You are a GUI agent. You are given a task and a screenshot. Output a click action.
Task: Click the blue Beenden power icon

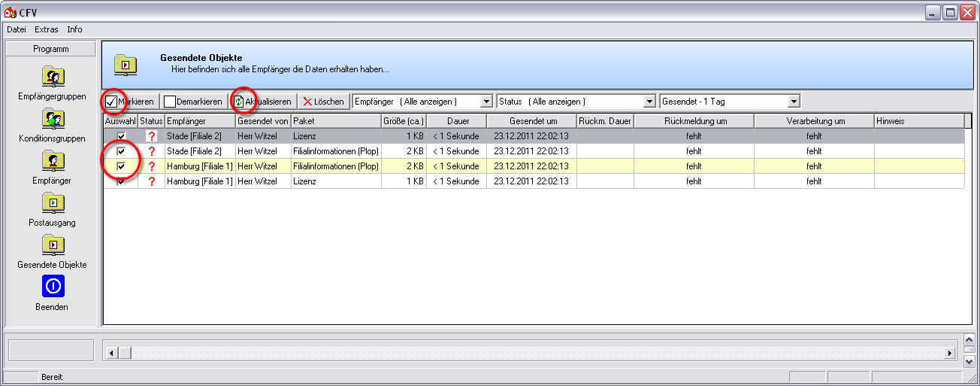pyautogui.click(x=53, y=286)
